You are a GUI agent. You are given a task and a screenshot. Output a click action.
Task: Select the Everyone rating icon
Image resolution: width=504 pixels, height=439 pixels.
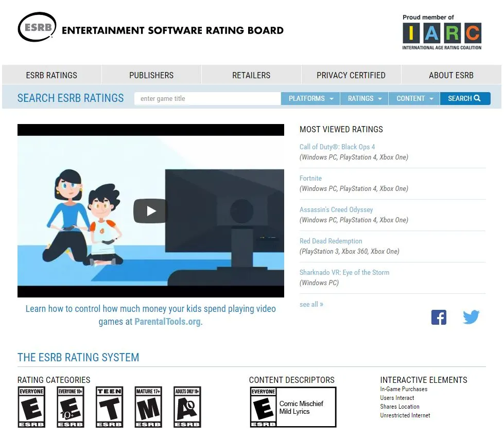[x=31, y=407]
